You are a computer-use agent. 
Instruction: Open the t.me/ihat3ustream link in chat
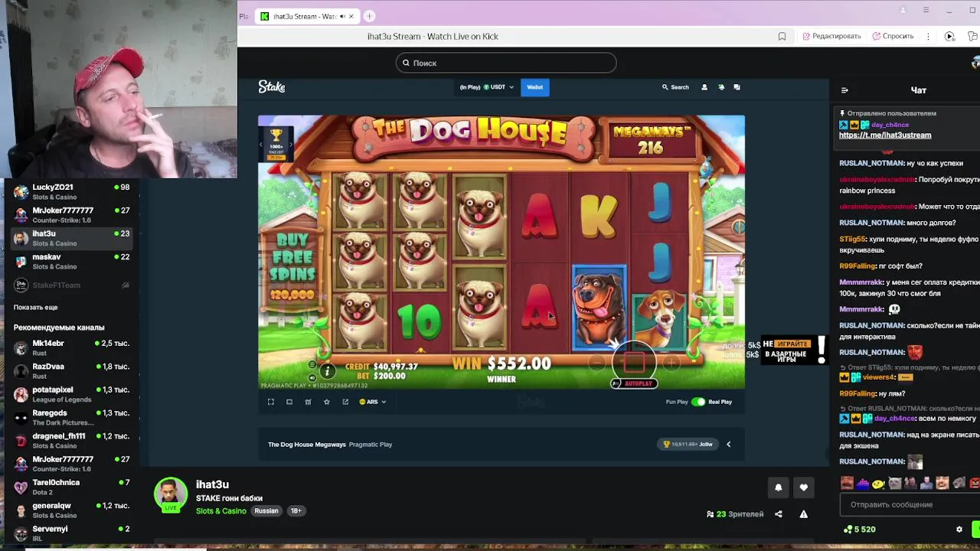pos(885,135)
